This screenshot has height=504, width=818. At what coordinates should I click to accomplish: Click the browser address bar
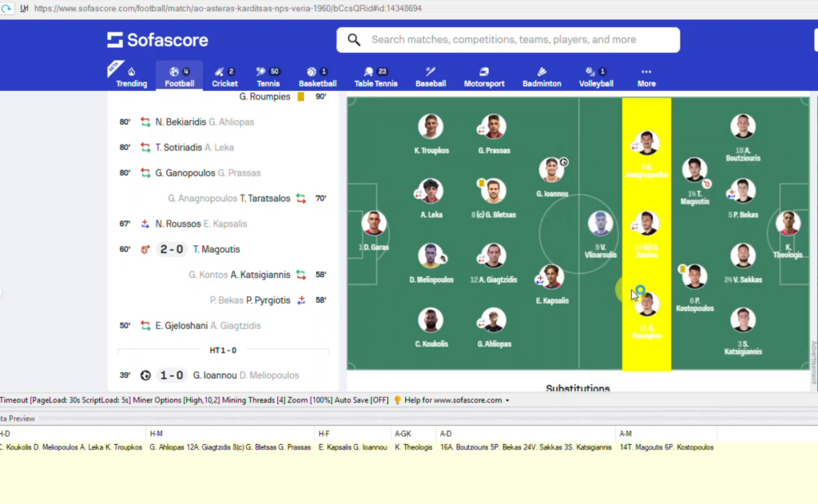click(320, 9)
